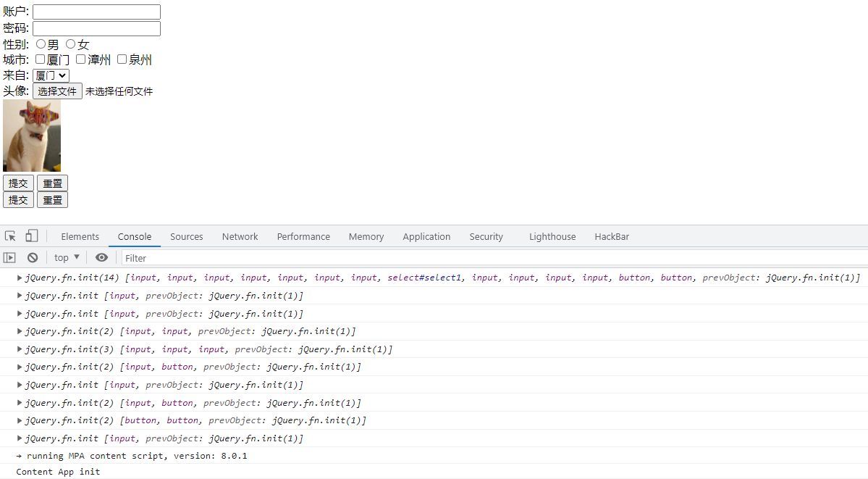868x479 pixels.
Task: Click the inspect element picker icon
Action: point(10,236)
